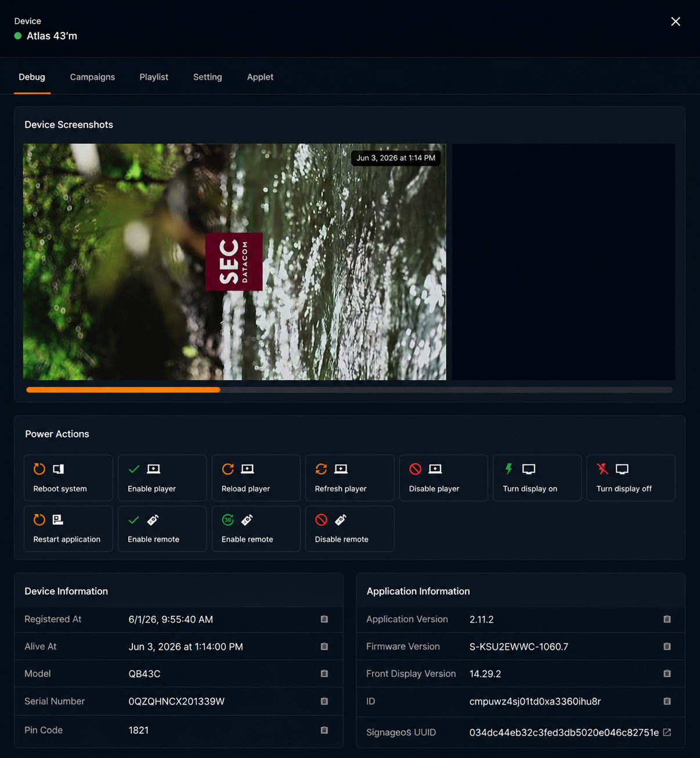Viewport: 700px width, 758px height.
Task: Click Restart application button
Action: tap(68, 529)
